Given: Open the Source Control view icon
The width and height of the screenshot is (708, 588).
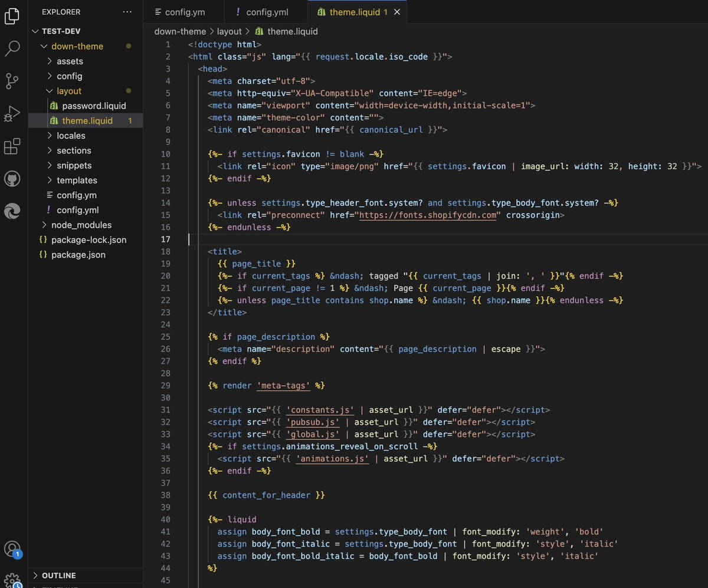Looking at the screenshot, I should coord(12,81).
